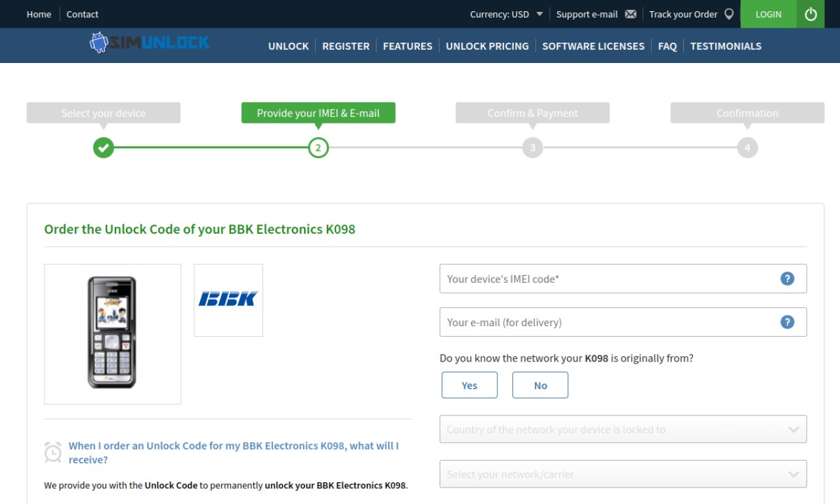Click the help icon in the IMEI code field
This screenshot has height=504, width=840.
tap(787, 278)
